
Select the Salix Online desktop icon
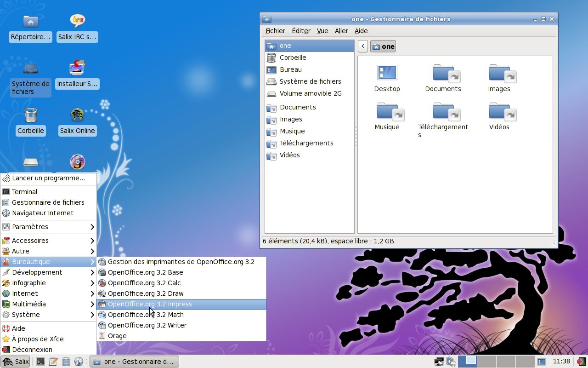pyautogui.click(x=77, y=115)
